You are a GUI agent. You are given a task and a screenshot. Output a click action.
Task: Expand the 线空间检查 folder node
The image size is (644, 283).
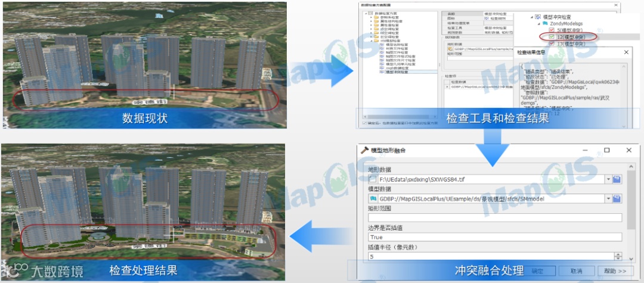pyautogui.click(x=371, y=33)
